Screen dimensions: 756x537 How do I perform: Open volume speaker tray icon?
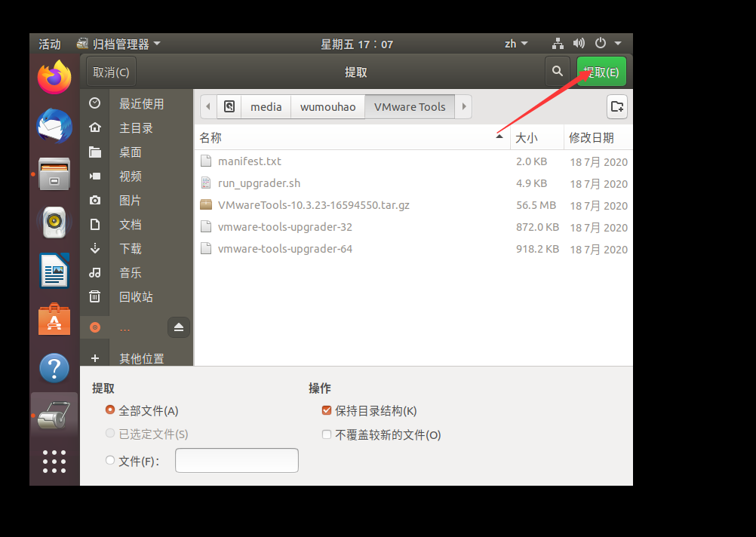tap(579, 44)
